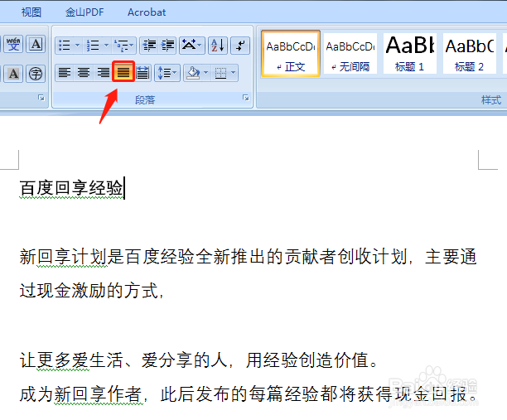Open the Asian layout dropdown
This screenshot has width=507, height=420.
[x=191, y=45]
